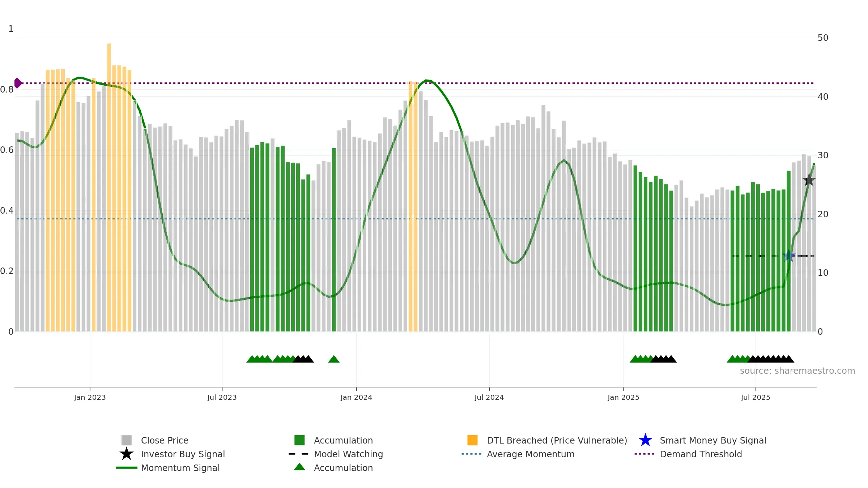
Task: Click the Jan 2024 axis label
Action: coord(356,398)
